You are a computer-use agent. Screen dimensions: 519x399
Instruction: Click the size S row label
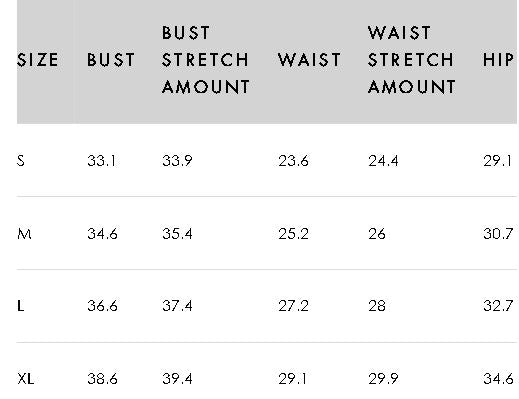click(21, 161)
